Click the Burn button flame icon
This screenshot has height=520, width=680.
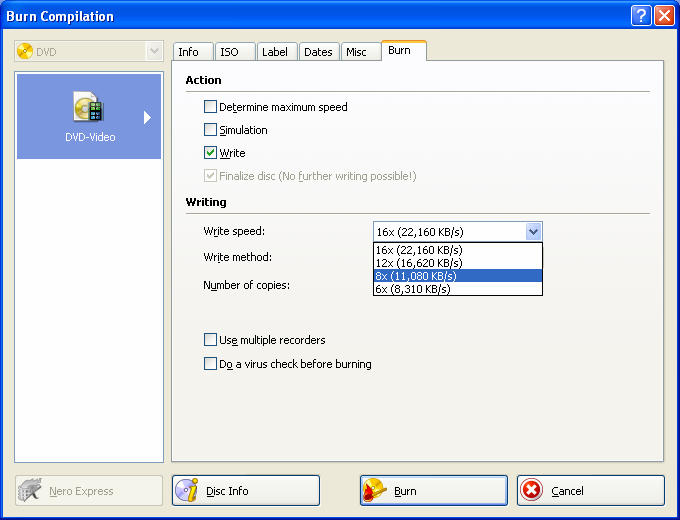(x=375, y=491)
